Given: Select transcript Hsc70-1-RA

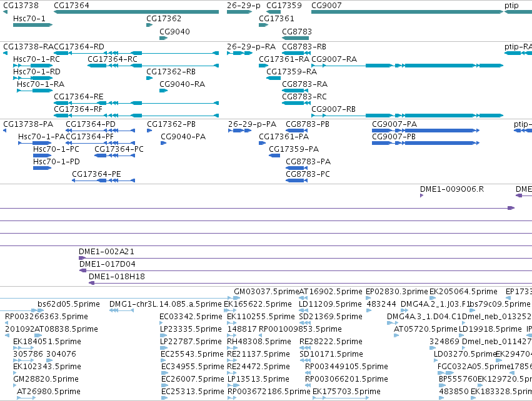Looking at the screenshot, I should [x=34, y=90].
